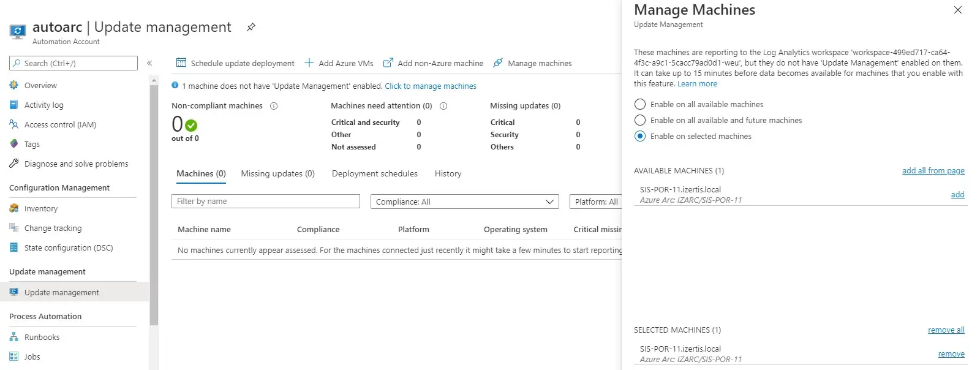Open Runbooks from the sidebar
This screenshot has height=370, width=980.
pos(42,337)
